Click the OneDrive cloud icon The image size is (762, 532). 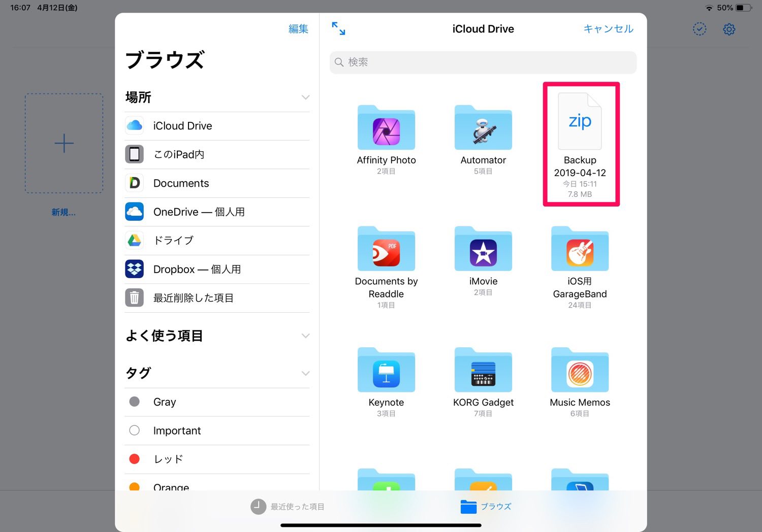(135, 211)
